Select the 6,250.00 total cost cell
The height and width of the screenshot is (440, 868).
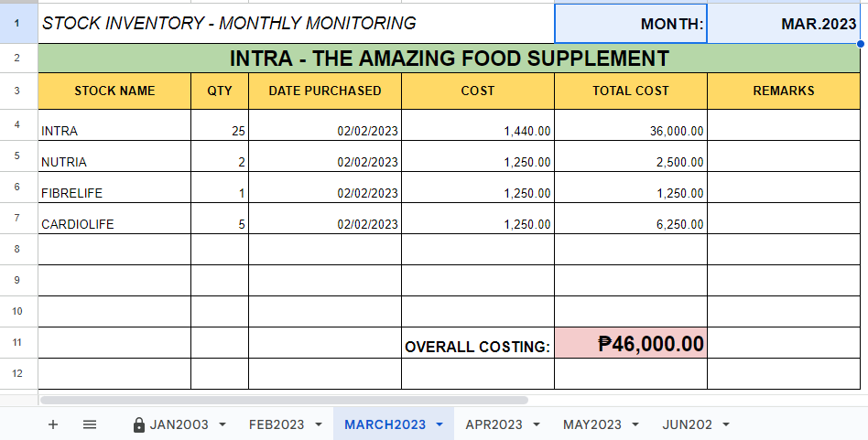tap(631, 218)
